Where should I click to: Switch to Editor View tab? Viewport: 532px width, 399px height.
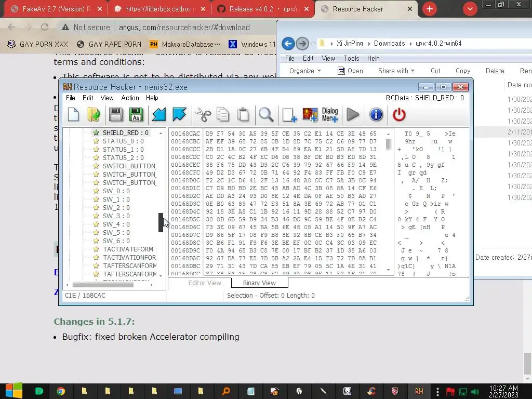(205, 283)
